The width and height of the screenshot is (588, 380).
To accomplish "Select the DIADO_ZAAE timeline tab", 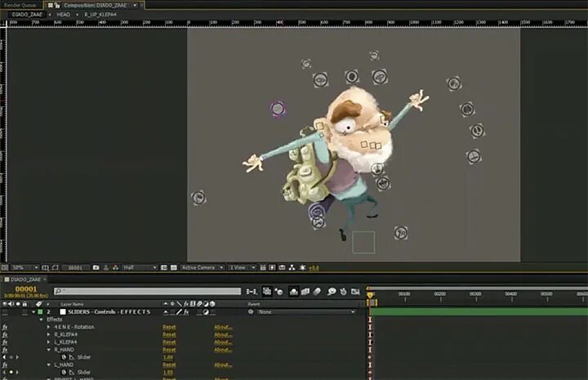I will [x=25, y=279].
